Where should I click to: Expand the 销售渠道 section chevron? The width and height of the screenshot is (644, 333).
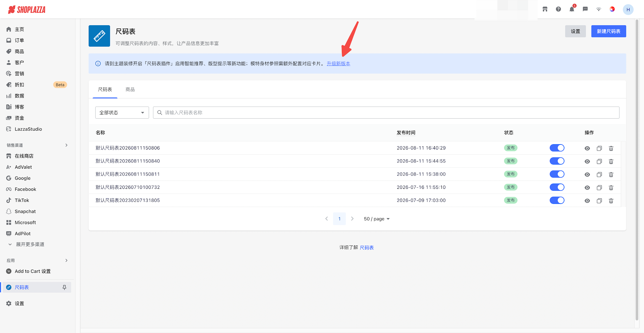coord(66,145)
